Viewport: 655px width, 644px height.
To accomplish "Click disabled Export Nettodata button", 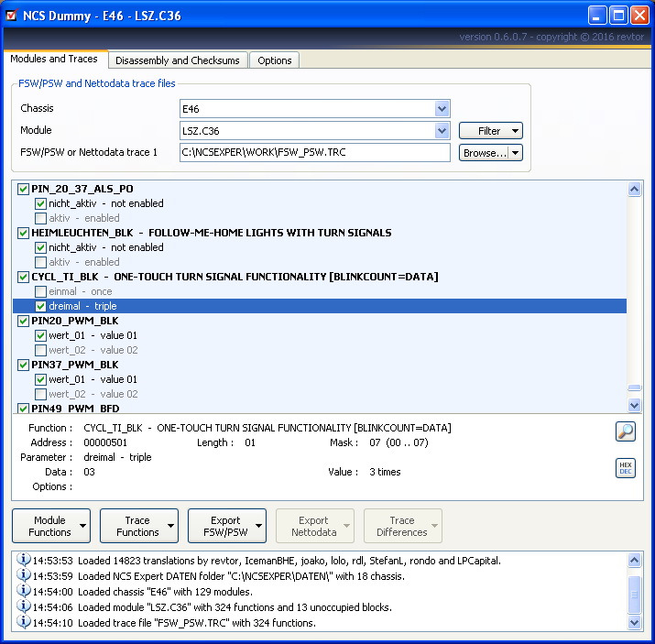I will [315, 526].
